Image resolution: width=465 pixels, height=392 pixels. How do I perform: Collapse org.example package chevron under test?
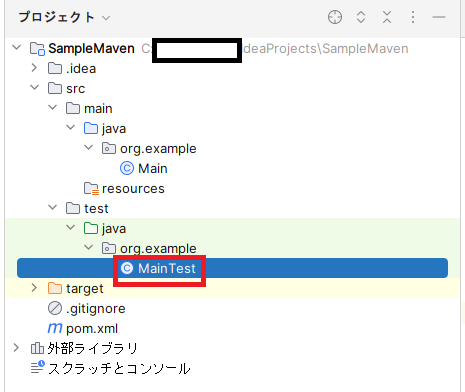(x=89, y=247)
